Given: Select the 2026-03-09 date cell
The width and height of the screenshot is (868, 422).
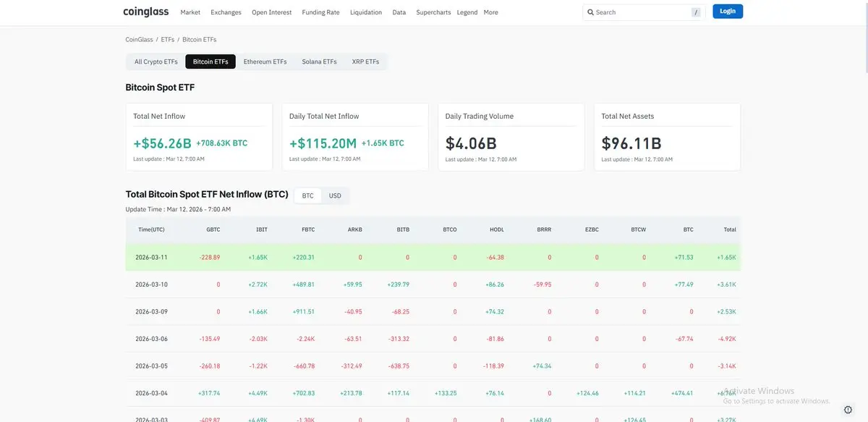Looking at the screenshot, I should 151,311.
